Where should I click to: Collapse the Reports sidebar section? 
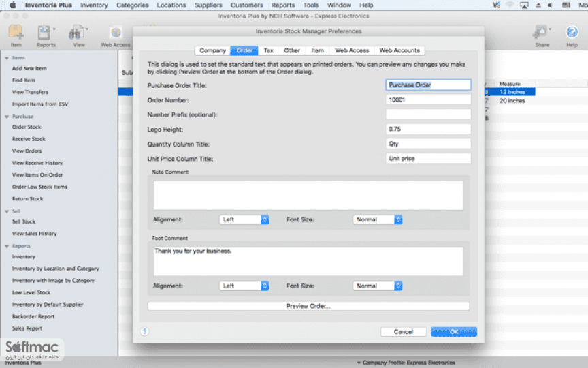[7, 247]
